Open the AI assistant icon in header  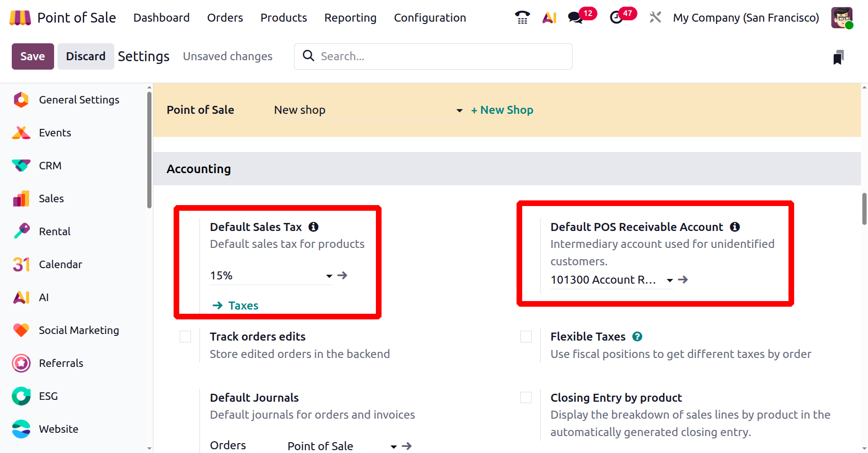coord(549,18)
